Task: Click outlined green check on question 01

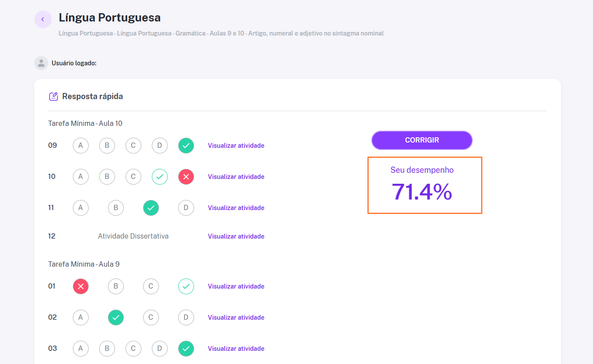Action: [x=186, y=286]
